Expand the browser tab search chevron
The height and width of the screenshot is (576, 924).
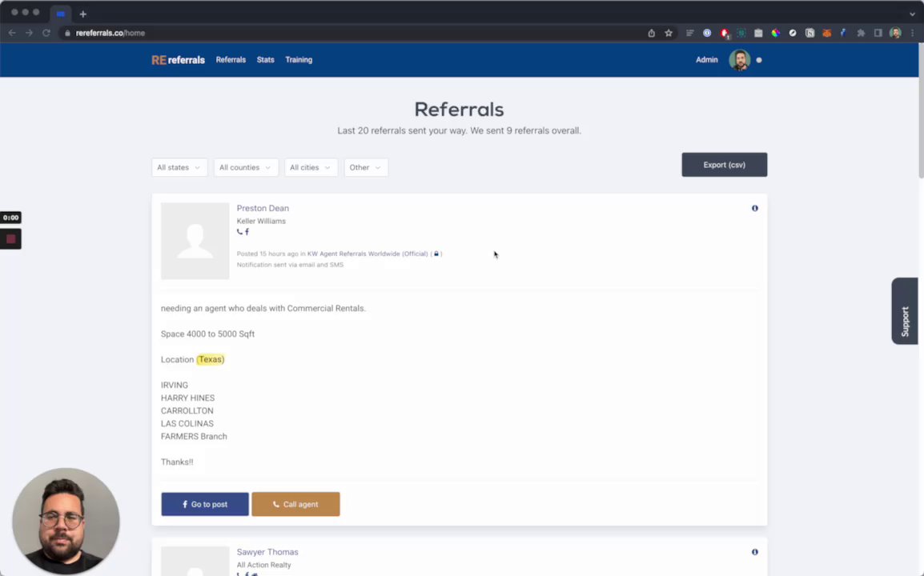pos(912,14)
